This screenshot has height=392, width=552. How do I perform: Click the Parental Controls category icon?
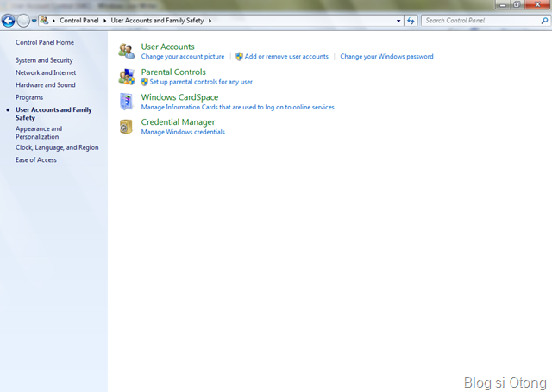pos(127,77)
